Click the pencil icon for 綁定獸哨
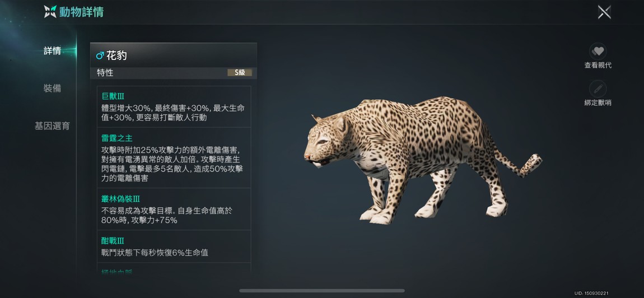This screenshot has width=644, height=298. (x=598, y=89)
